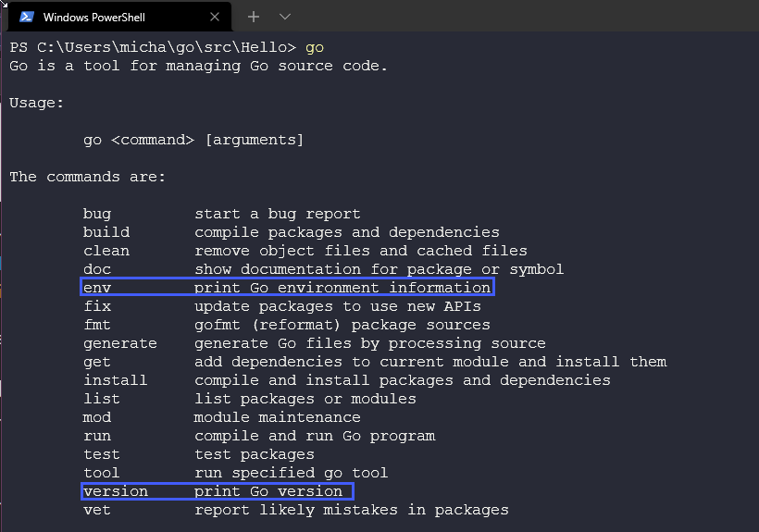Click the PS prompt path text
The image size is (759, 532).
tap(153, 47)
